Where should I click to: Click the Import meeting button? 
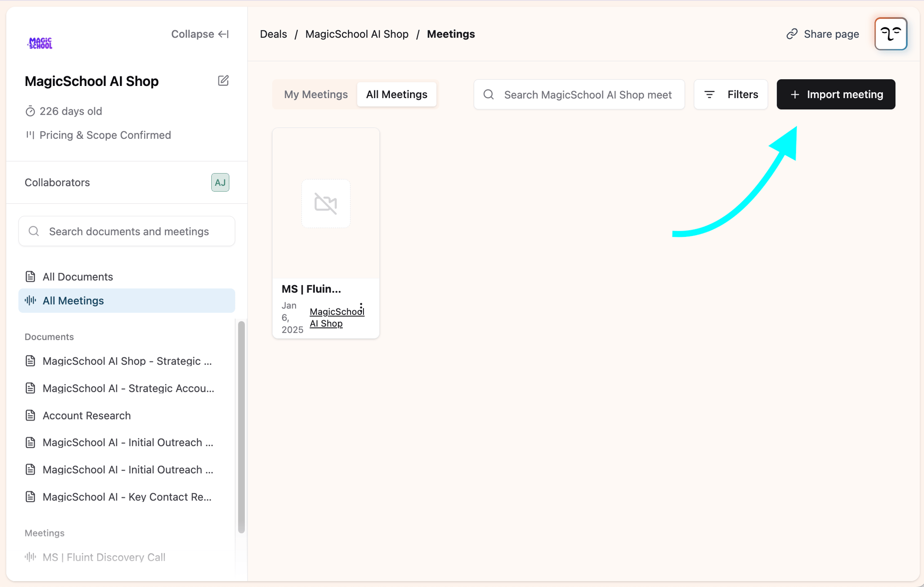[835, 94]
